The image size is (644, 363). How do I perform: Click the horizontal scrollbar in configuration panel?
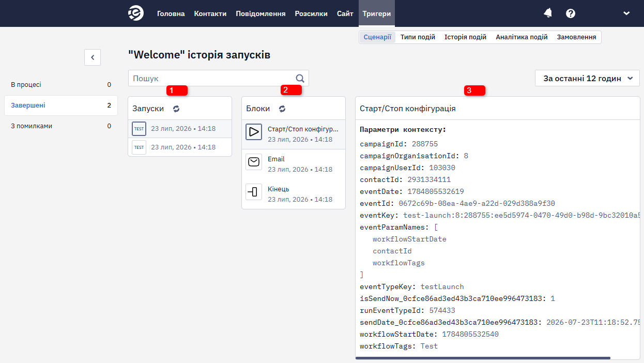coord(483,357)
